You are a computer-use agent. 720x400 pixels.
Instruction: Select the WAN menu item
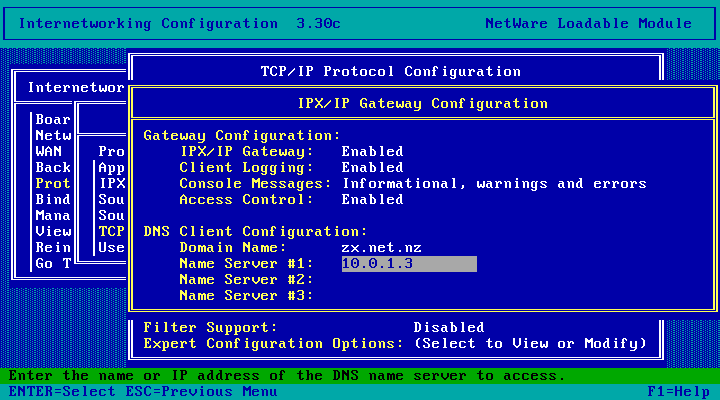coord(49,152)
